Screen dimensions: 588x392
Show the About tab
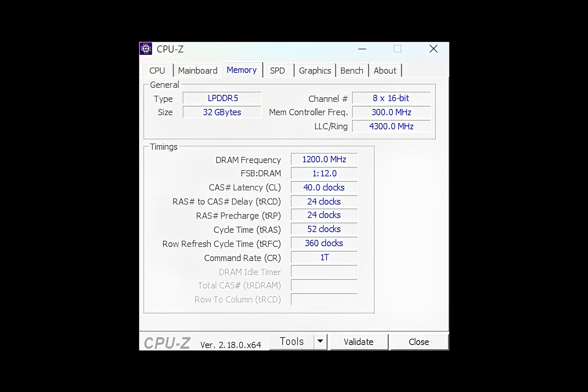click(x=385, y=71)
